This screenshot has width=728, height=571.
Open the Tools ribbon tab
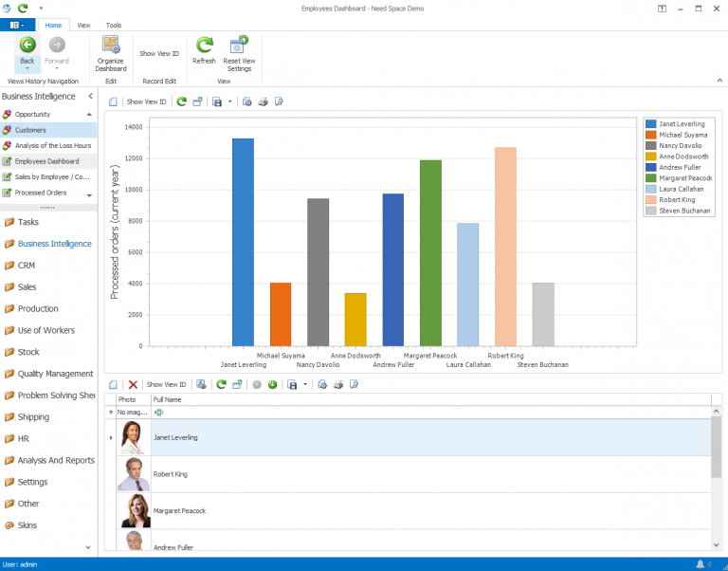click(x=114, y=25)
